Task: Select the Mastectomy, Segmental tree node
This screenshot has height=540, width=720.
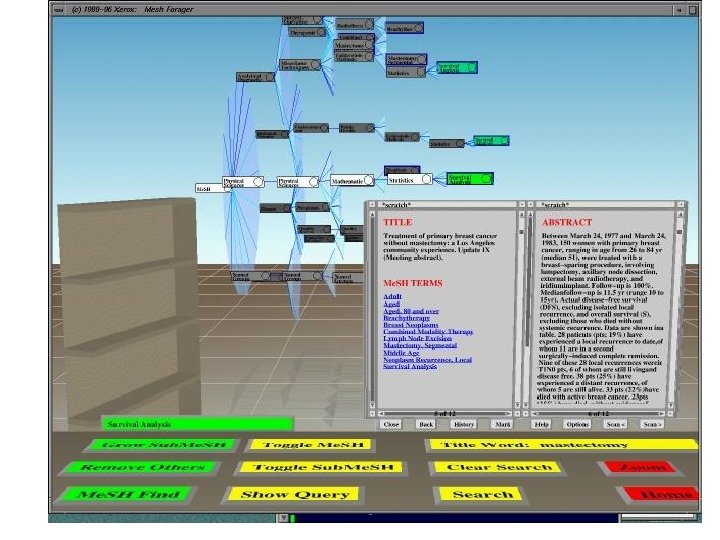Action: [x=406, y=60]
